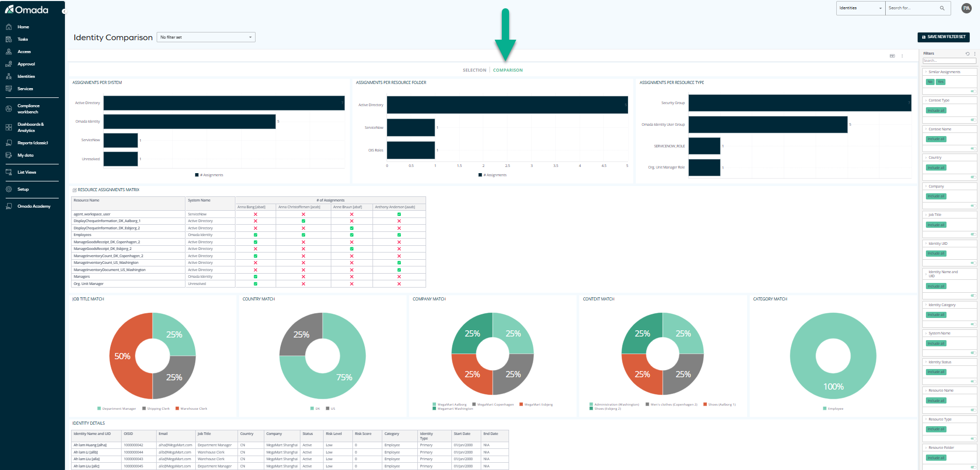Open the Compliance workbench menu item
Image resolution: width=980 pixels, height=470 pixels.
tap(28, 109)
